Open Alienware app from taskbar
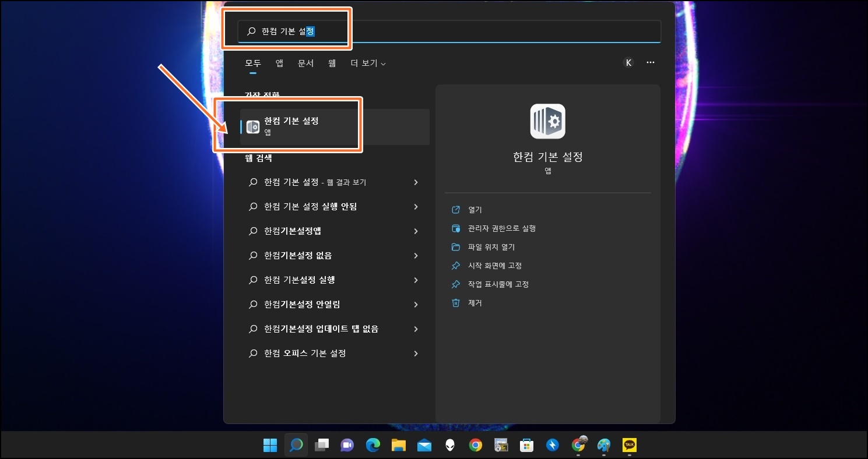The image size is (868, 459). click(450, 445)
